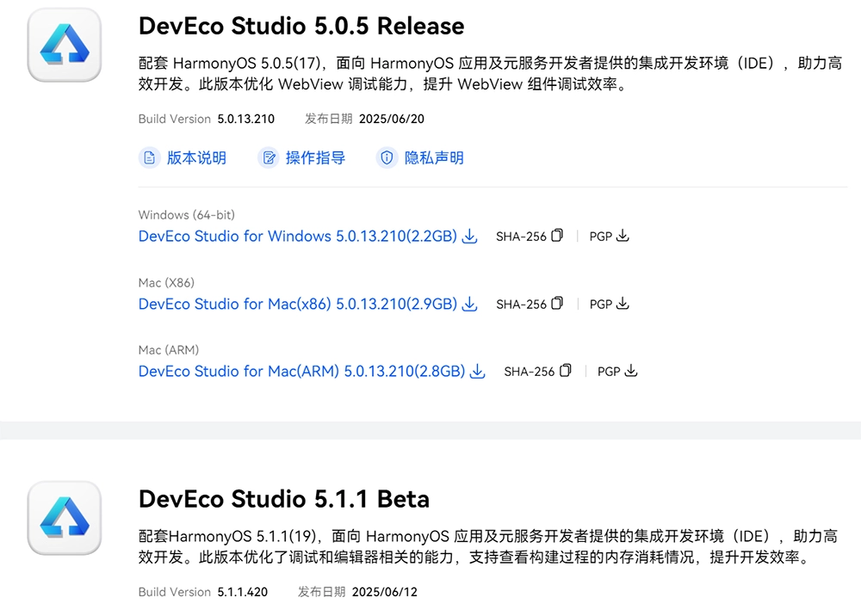Click download arrow for Mac(ARM) 5.0.13.210 installer

478,372
